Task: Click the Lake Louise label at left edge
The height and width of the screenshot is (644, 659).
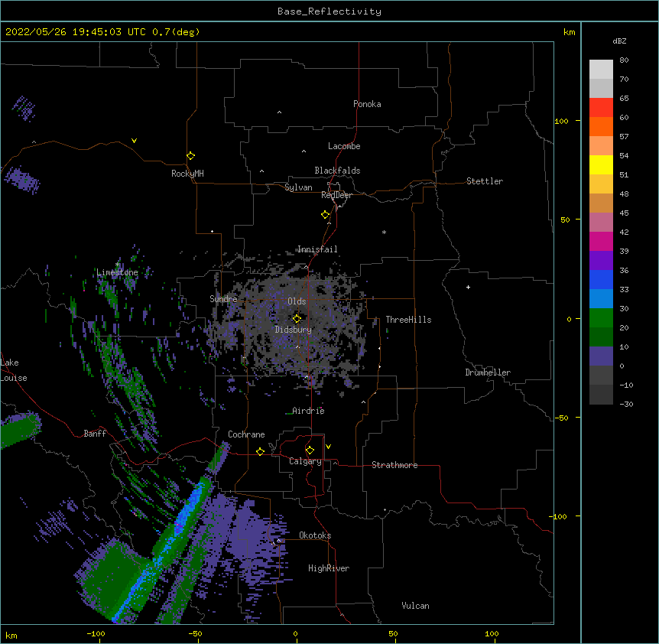Action: point(12,370)
